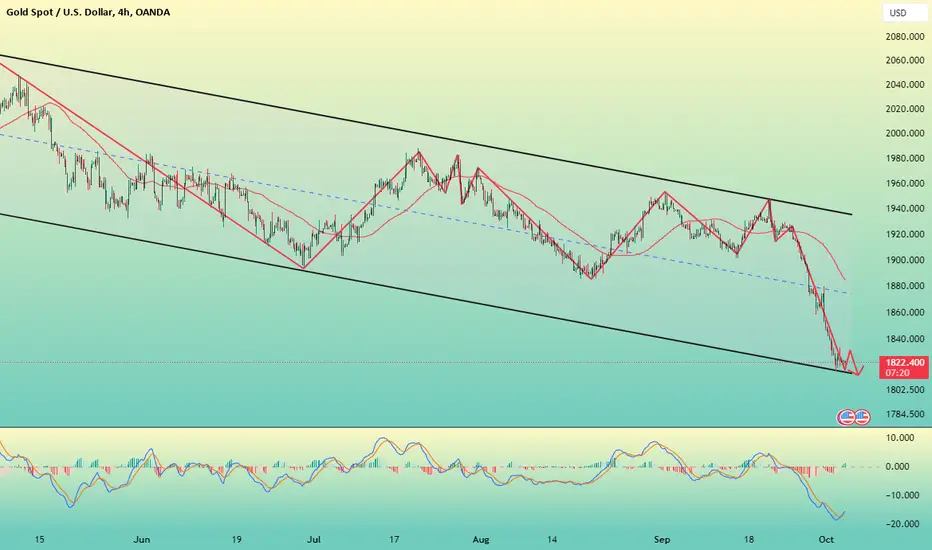
Task: Click the positive 10.000 indicator scale label
Action: point(900,438)
